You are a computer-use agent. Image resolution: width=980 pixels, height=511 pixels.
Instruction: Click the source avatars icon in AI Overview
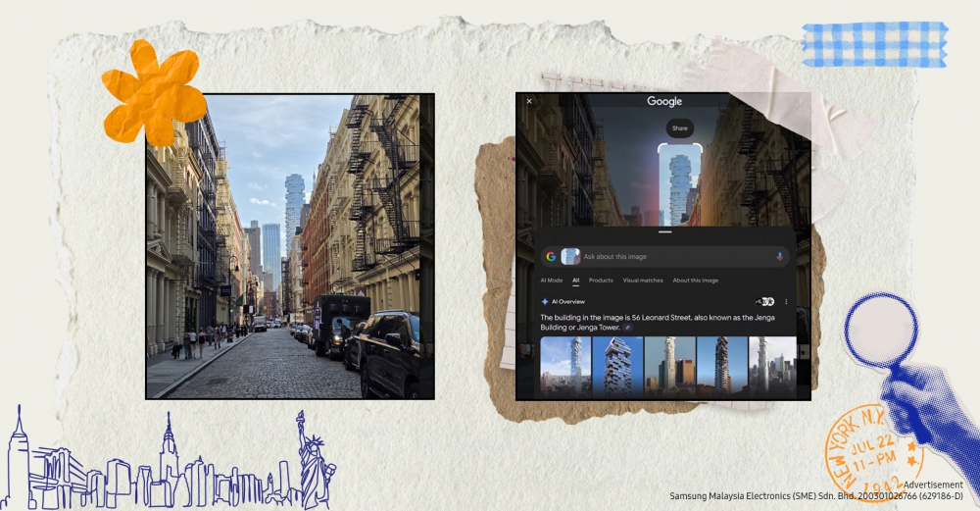click(764, 302)
